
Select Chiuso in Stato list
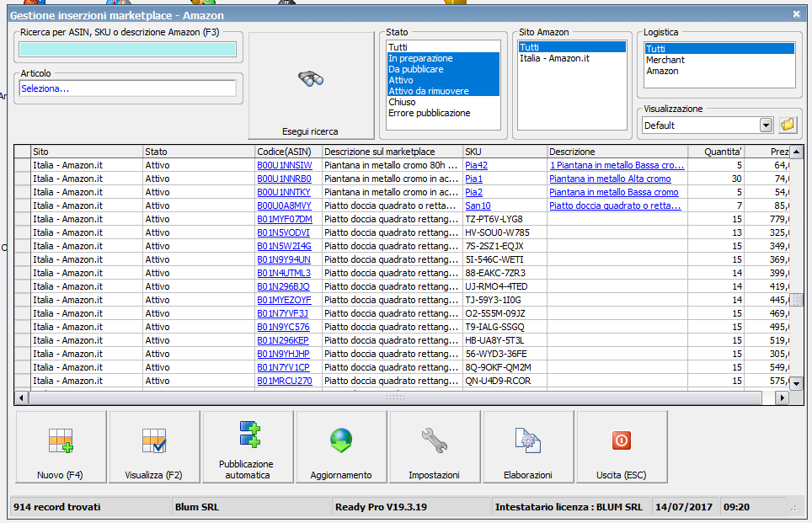443,102
